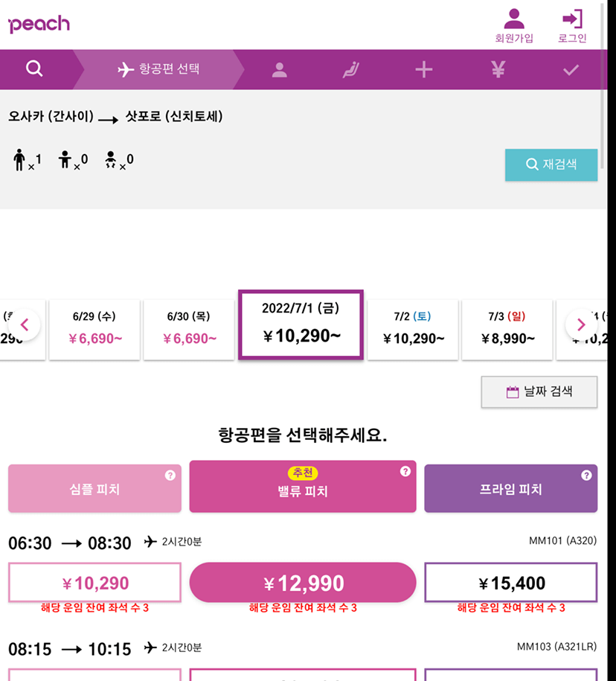The image size is (616, 681).
Task: Open member signup person icon
Action: point(514,19)
